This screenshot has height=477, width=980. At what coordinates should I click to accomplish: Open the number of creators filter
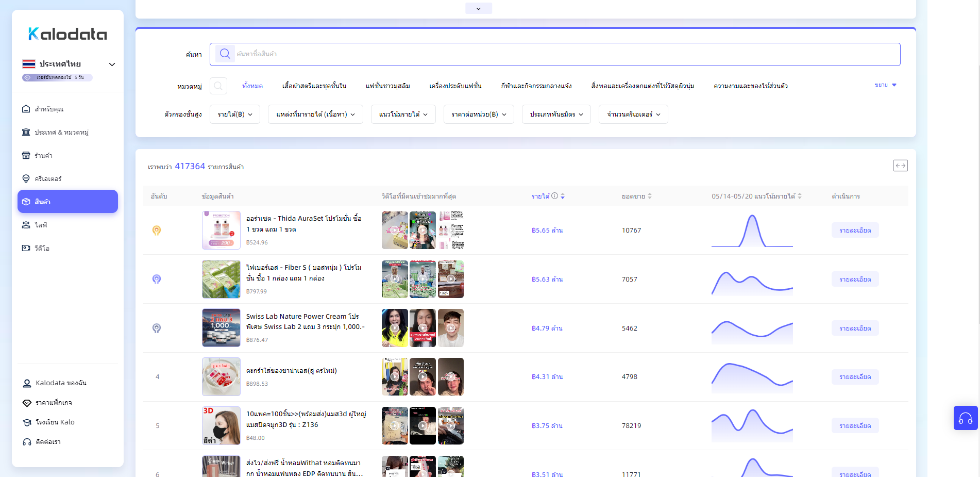coord(633,114)
